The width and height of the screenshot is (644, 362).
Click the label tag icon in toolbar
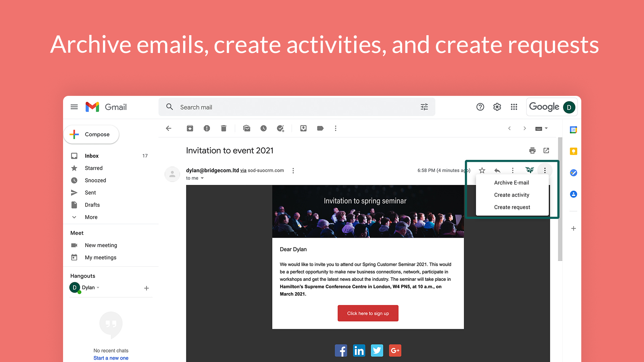pyautogui.click(x=321, y=128)
